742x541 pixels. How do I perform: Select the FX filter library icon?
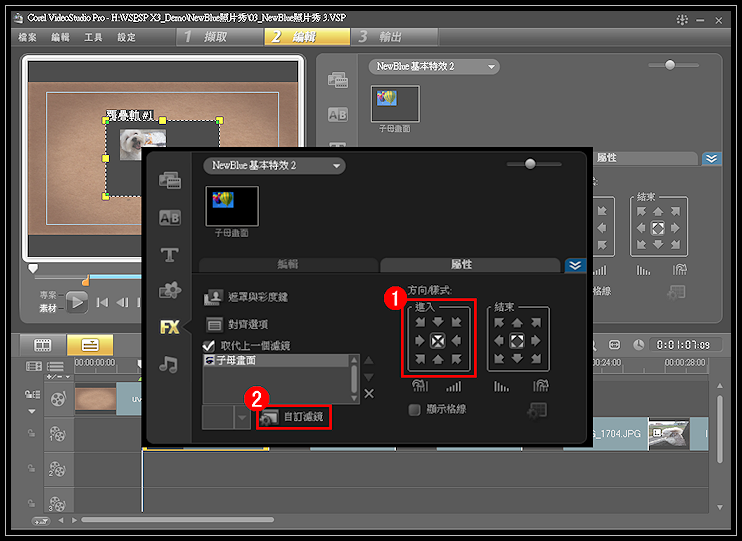click(x=169, y=327)
